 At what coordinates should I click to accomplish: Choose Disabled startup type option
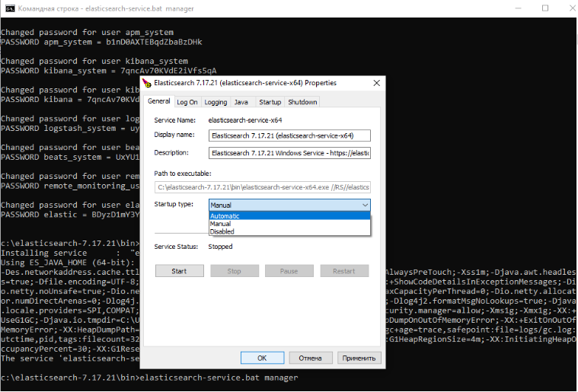click(289, 231)
